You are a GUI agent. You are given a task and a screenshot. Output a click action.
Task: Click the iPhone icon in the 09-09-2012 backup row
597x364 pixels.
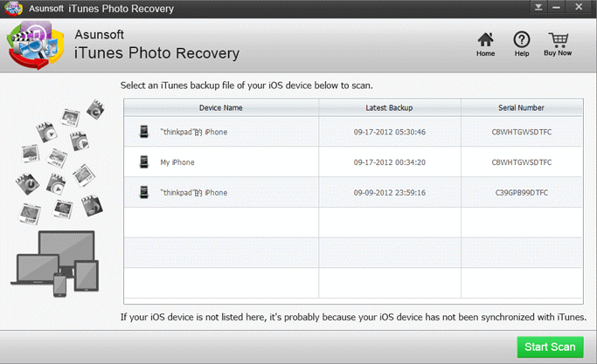pyautogui.click(x=144, y=192)
